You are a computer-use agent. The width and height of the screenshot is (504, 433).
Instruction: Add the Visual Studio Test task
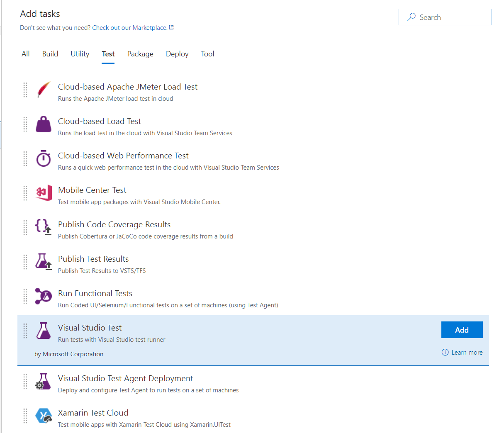tap(462, 330)
